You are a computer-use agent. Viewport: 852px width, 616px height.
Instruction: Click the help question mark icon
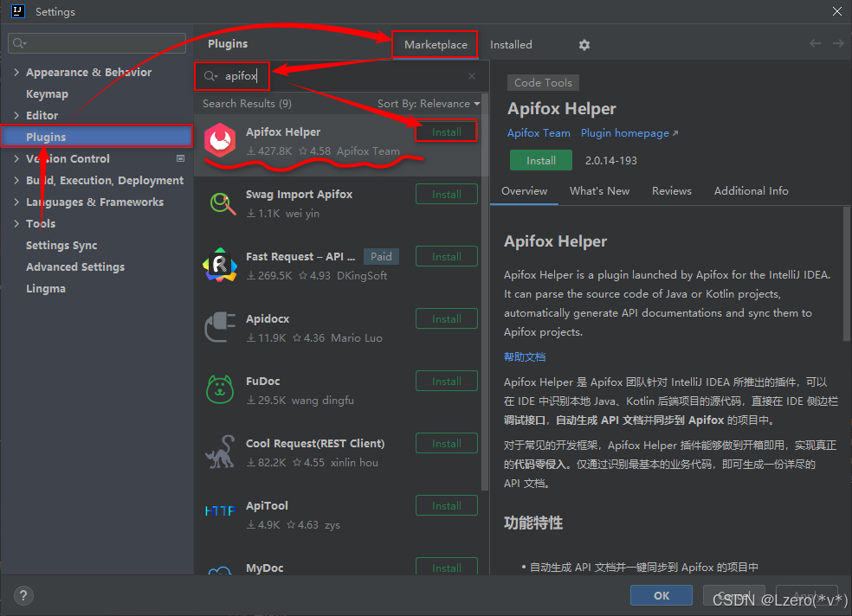23,595
